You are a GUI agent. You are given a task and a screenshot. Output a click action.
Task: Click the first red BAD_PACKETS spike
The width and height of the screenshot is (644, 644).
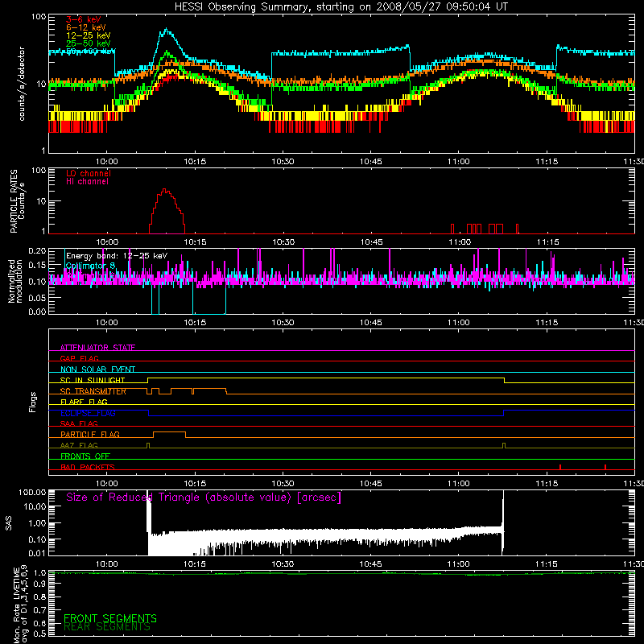tap(560, 467)
